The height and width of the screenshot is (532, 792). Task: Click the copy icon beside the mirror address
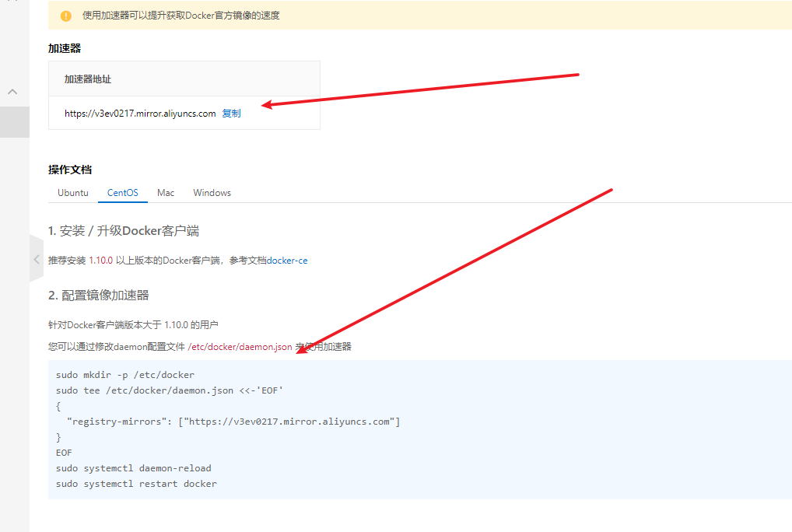pyautogui.click(x=231, y=113)
